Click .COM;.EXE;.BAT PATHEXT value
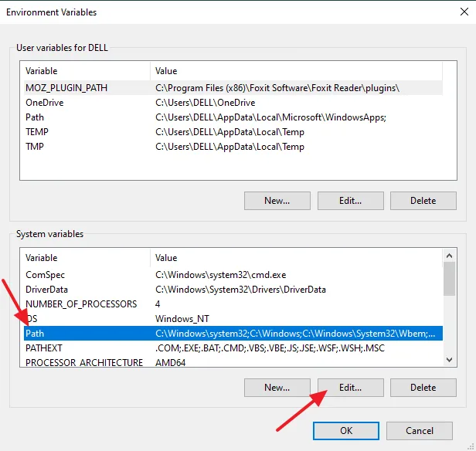Screen dimensions: 476x451 (270, 348)
